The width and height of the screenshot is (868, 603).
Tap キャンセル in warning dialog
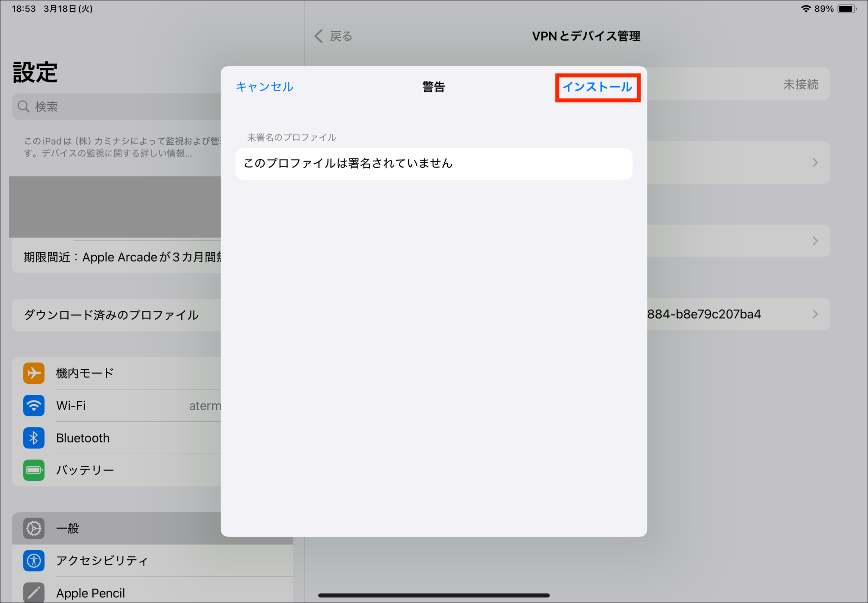264,87
